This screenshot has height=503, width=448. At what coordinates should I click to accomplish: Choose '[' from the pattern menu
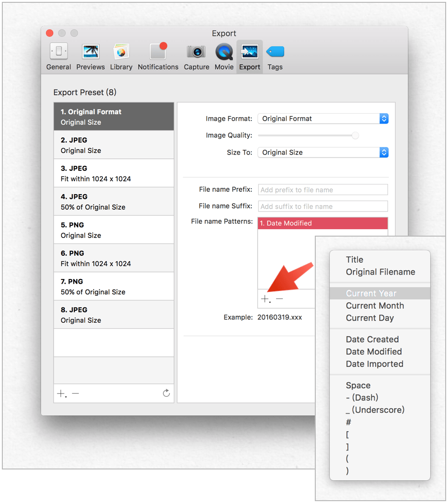coord(380,435)
